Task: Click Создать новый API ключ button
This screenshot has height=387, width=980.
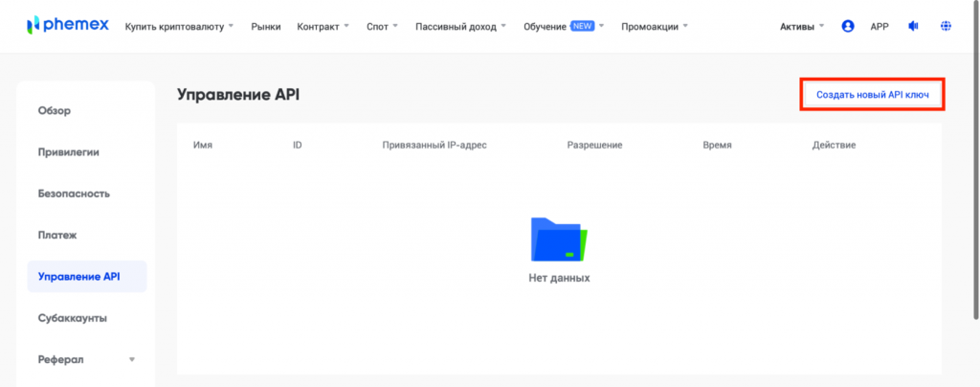Action: [x=872, y=95]
